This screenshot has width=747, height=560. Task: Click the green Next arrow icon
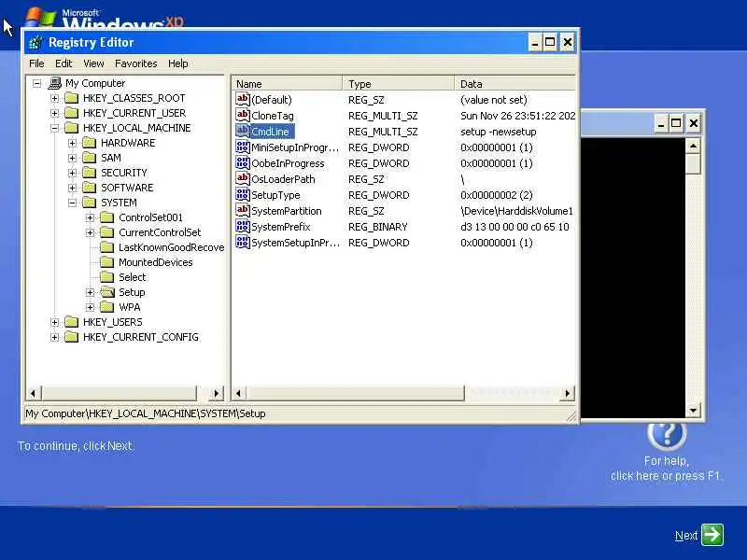coord(712,535)
